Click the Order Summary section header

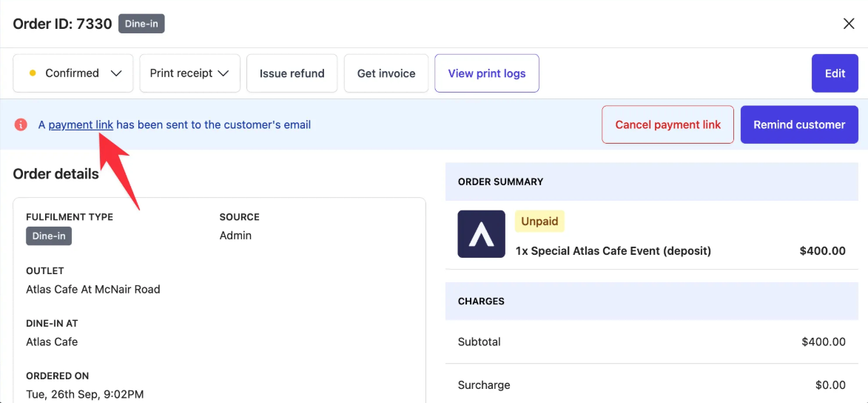tap(500, 181)
